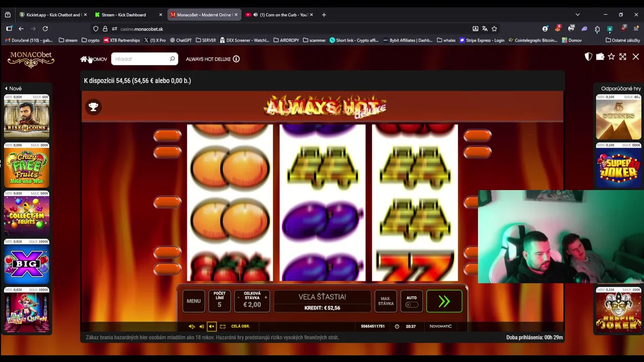Open the list all tabs dropdown arrow
The height and width of the screenshot is (362, 644).
click(x=578, y=15)
